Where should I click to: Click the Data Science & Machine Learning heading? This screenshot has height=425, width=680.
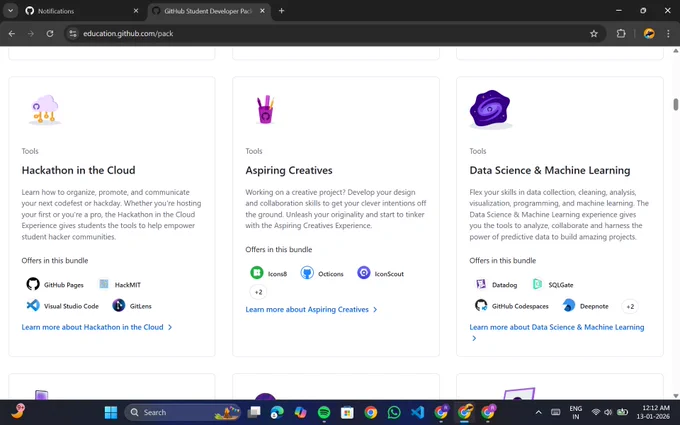coord(549,170)
